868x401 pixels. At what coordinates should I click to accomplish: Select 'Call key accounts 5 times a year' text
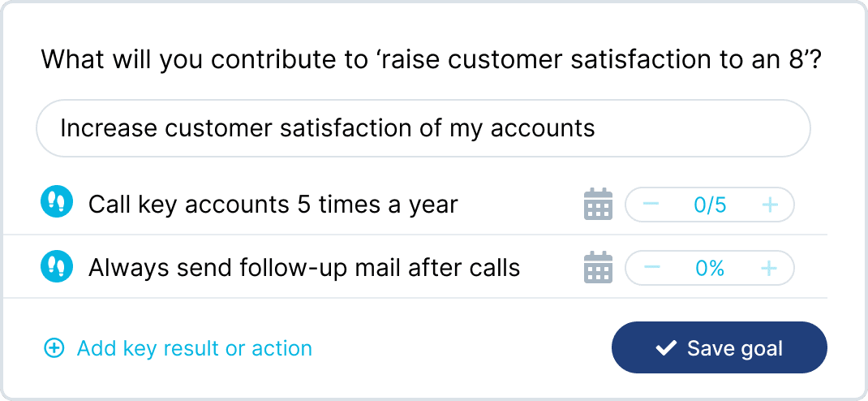point(273,205)
